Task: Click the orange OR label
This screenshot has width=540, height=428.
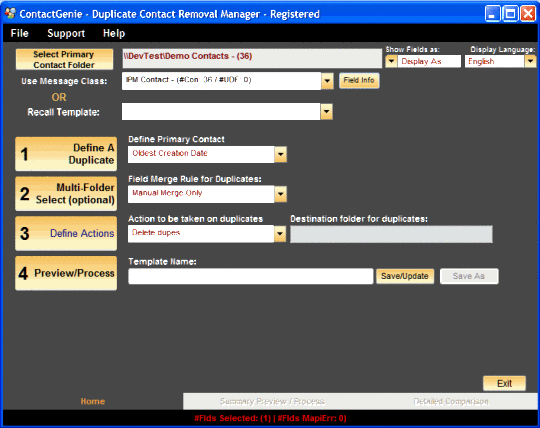Action: 59,97
